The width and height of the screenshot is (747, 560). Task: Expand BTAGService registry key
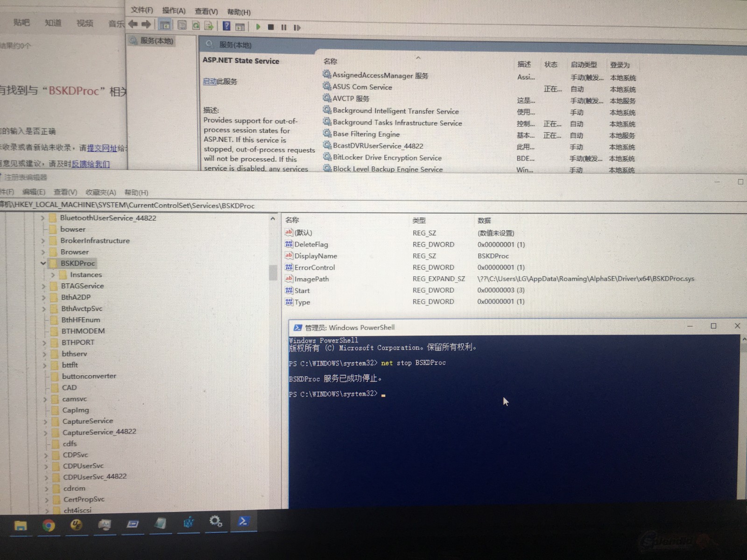[x=43, y=286]
